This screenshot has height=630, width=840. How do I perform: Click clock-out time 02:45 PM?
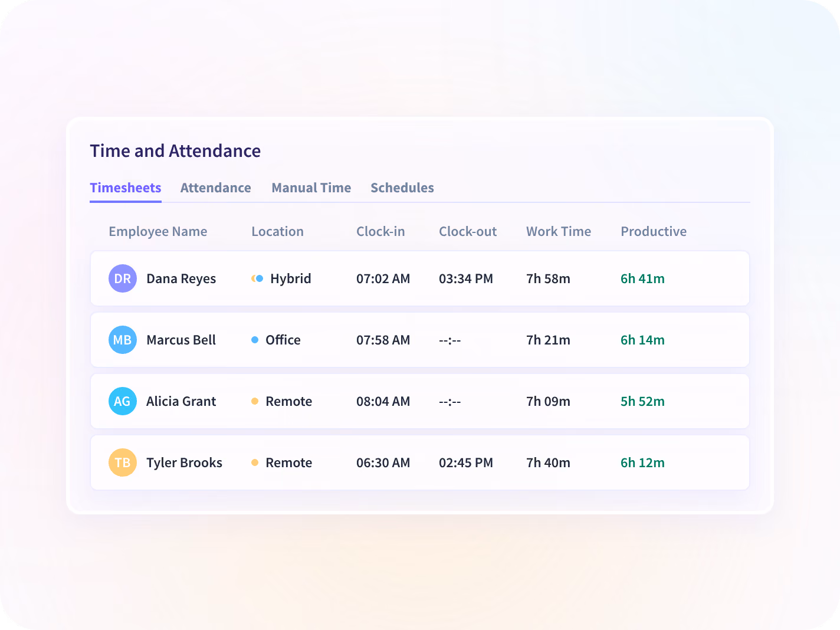click(x=466, y=462)
